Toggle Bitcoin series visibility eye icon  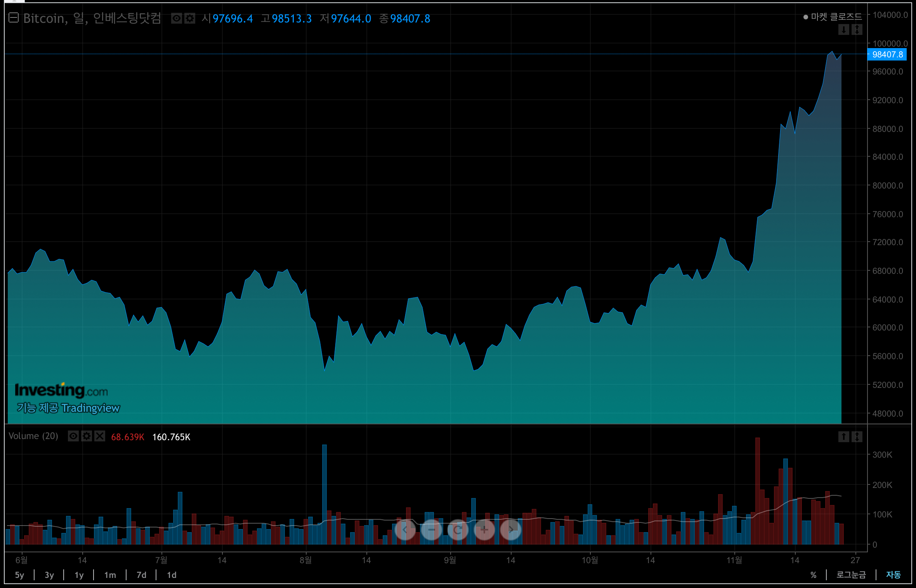coord(177,18)
